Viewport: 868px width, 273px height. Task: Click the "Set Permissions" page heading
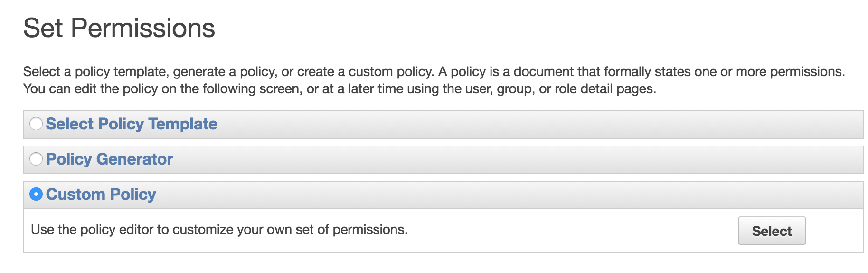(x=119, y=28)
